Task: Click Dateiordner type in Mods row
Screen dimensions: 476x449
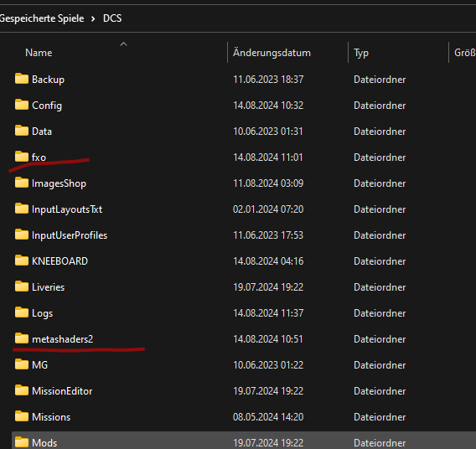Action: [x=380, y=443]
